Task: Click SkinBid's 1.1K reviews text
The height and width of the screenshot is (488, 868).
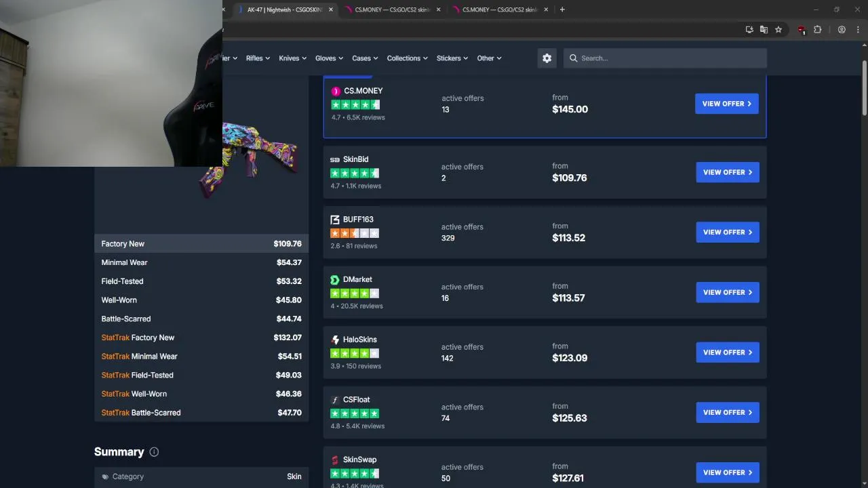Action: tap(355, 186)
